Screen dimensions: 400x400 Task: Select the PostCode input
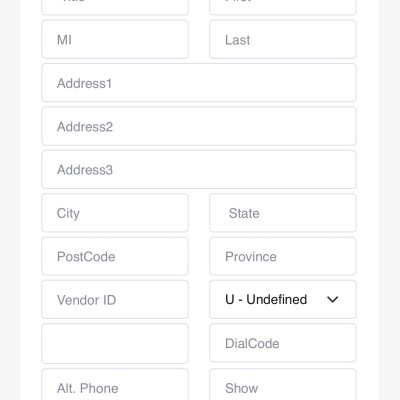[115, 256]
